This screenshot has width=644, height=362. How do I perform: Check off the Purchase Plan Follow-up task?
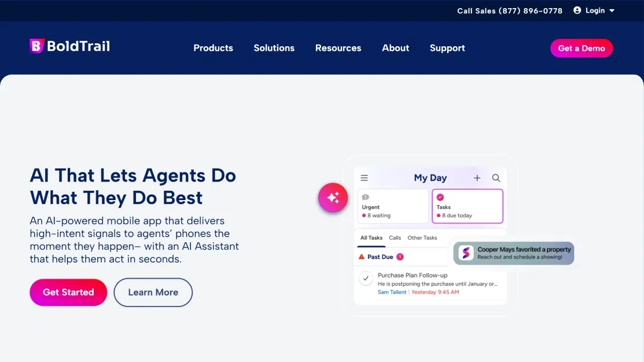pos(366,278)
